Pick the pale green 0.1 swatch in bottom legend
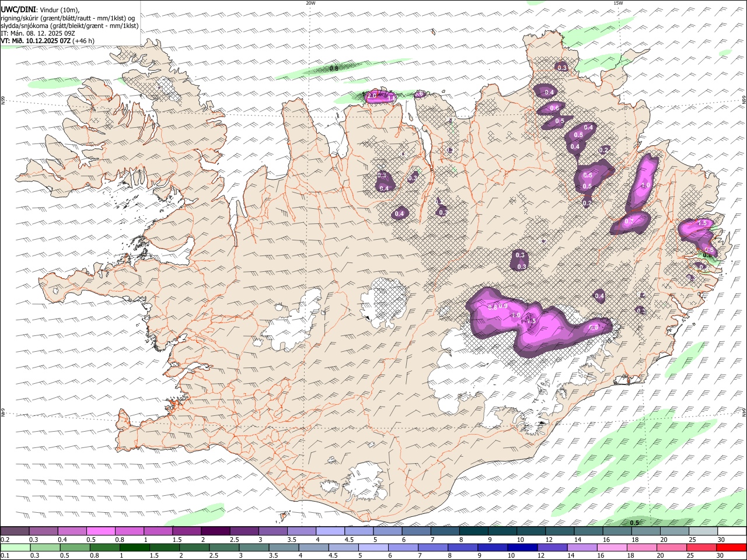 click(15, 548)
